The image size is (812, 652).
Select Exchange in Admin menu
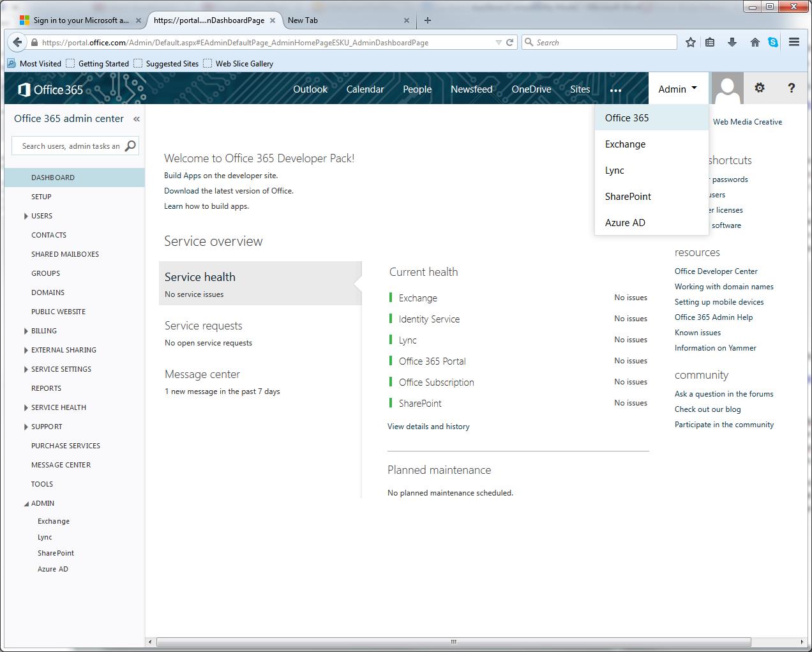click(x=652, y=144)
